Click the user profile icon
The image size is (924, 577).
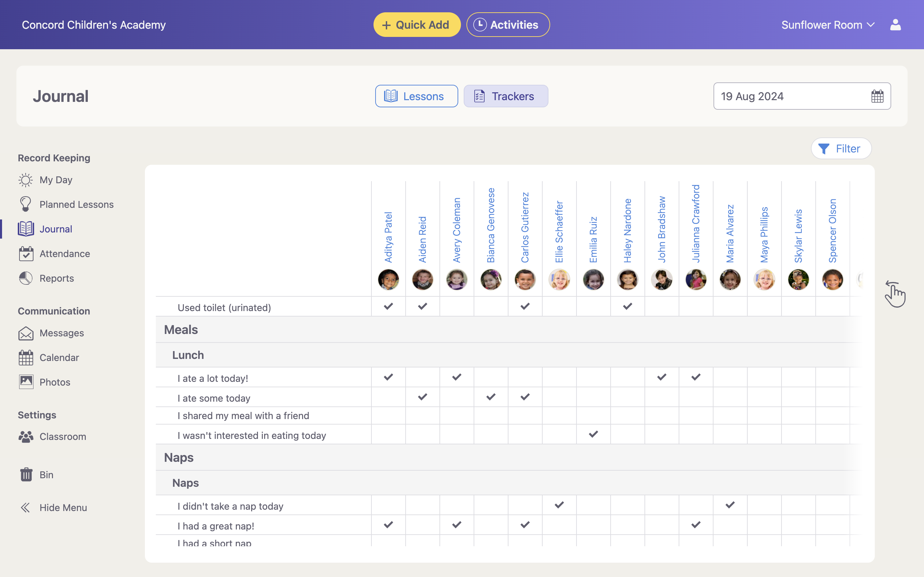[x=895, y=25]
